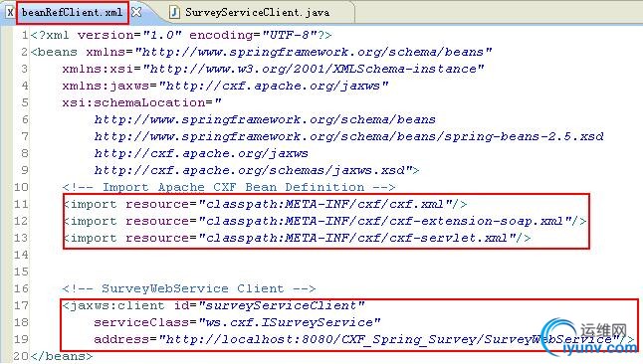This screenshot has height=364, width=643.
Task: Click the http://cxf.apache.org/jaxws line 8
Action: (x=201, y=153)
